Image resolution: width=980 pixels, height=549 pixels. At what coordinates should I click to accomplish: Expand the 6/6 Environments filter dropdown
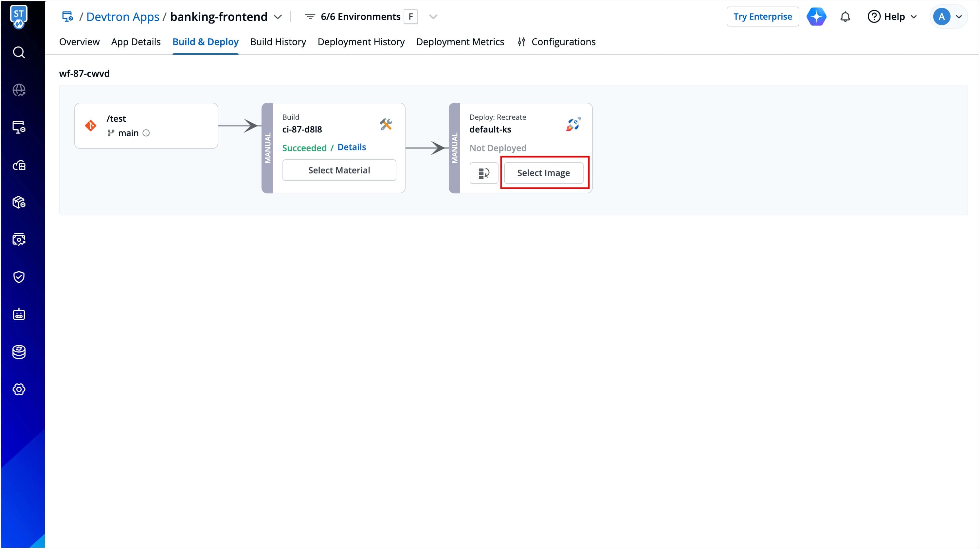[433, 17]
